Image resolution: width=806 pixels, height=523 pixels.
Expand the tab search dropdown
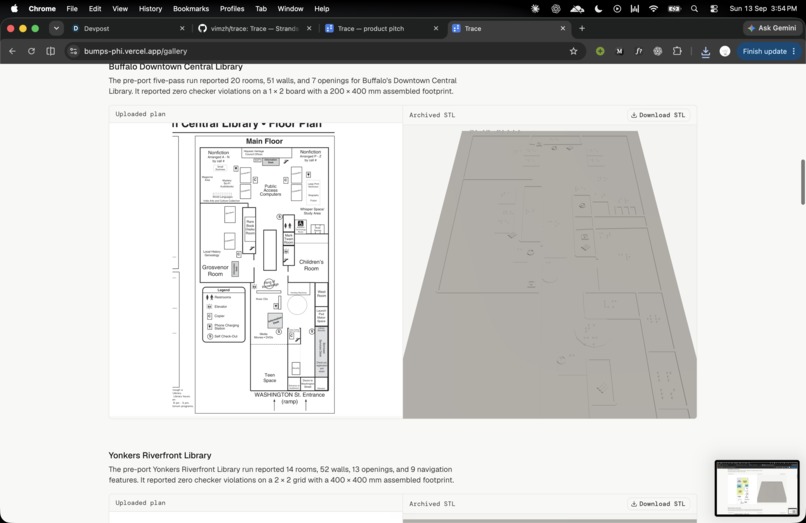(x=56, y=28)
